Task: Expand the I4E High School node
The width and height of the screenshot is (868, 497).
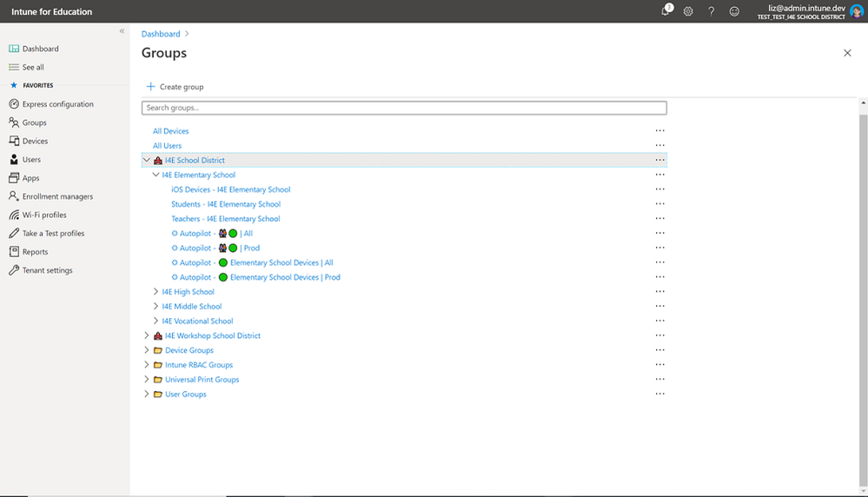Action: [x=156, y=292]
